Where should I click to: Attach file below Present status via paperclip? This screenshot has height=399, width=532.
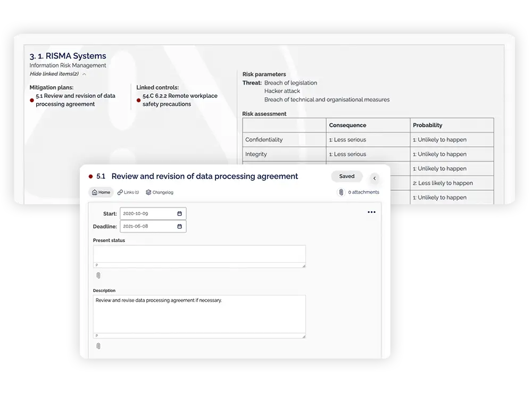(98, 276)
